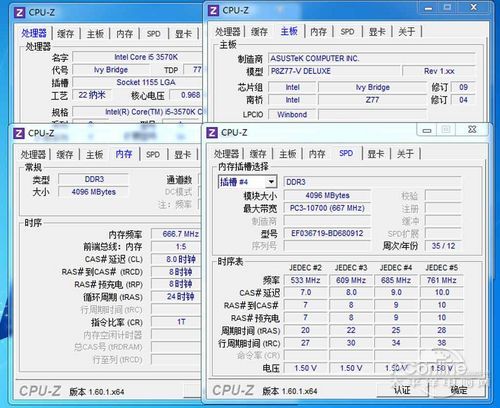
Task: Click the 24时钟 cycle time value
Action: tap(176, 297)
